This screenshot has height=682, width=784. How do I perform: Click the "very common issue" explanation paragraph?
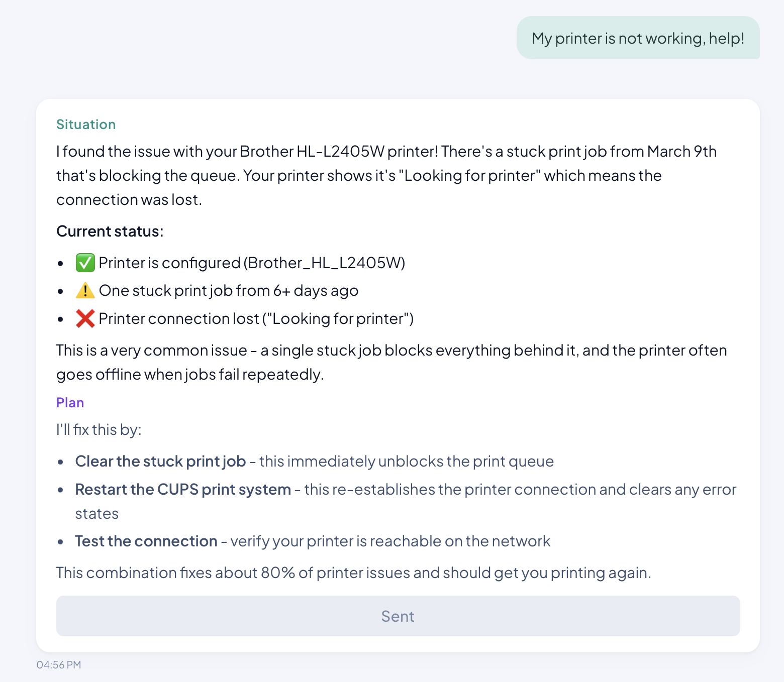pyautogui.click(x=391, y=362)
